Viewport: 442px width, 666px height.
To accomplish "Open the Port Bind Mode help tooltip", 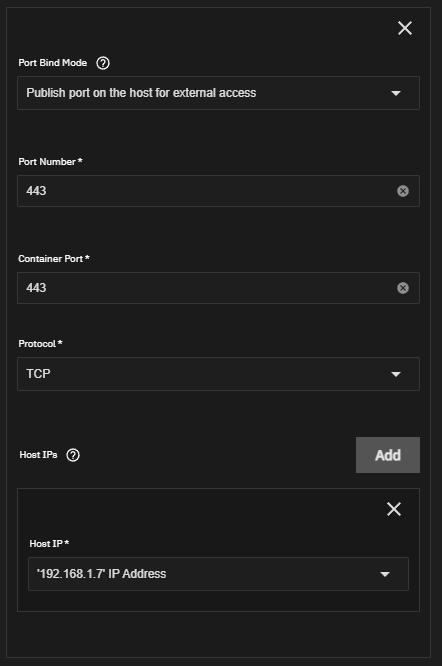I will pos(103,63).
